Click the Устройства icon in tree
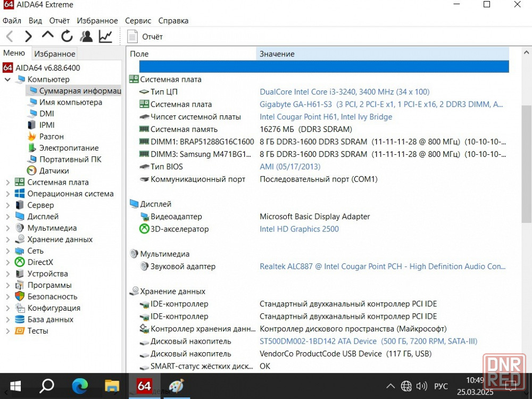The image size is (532, 399). [20, 273]
